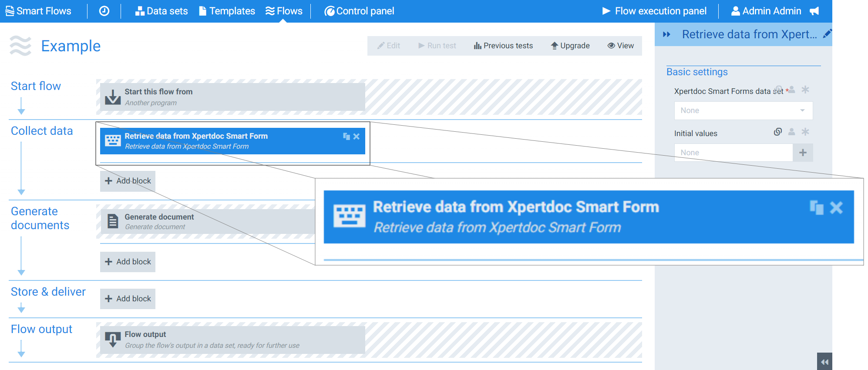
Task: Click the megaphone announcements icon
Action: point(814,11)
